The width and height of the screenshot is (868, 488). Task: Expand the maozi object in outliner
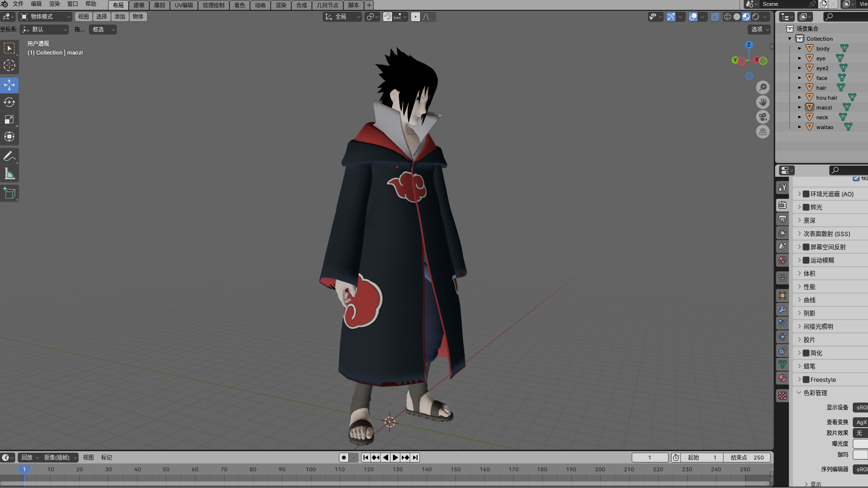[799, 108]
